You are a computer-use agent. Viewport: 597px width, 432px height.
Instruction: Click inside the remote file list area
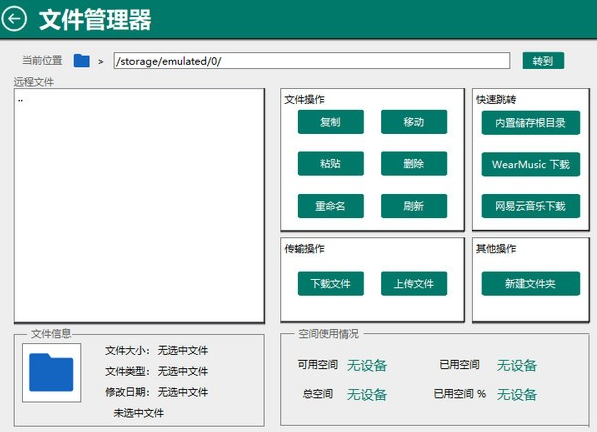click(x=139, y=206)
